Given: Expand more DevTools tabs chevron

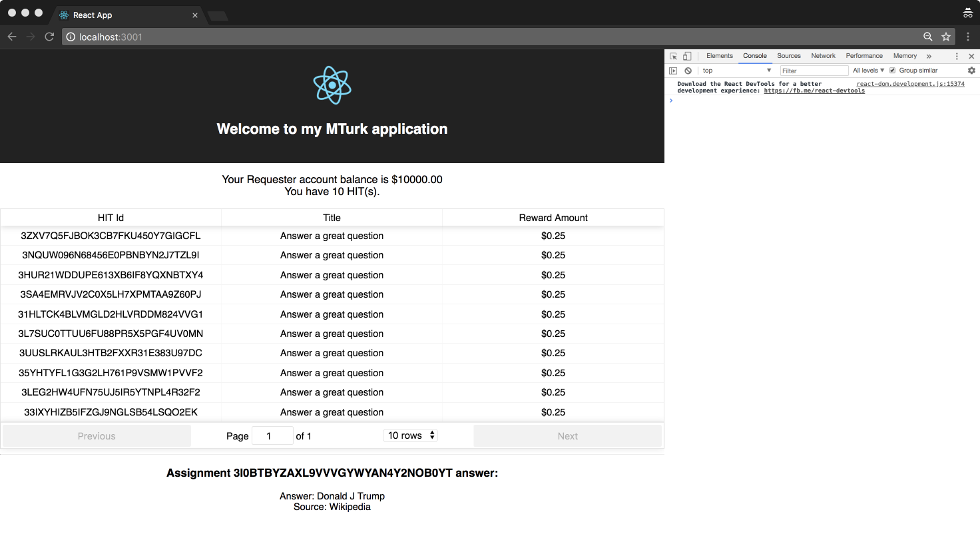Looking at the screenshot, I should click(929, 56).
